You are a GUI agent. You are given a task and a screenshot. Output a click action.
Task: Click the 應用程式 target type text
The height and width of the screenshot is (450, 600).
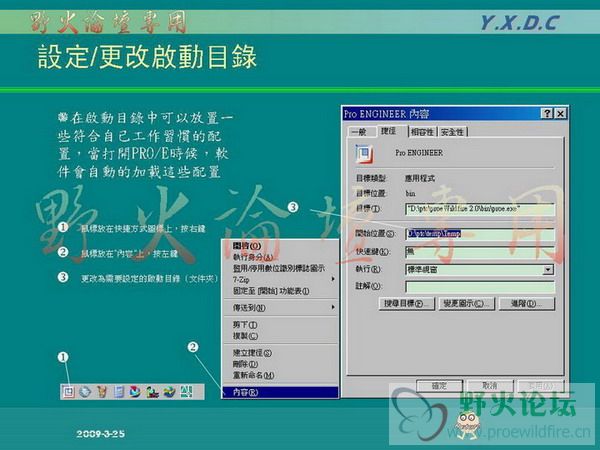[420, 178]
